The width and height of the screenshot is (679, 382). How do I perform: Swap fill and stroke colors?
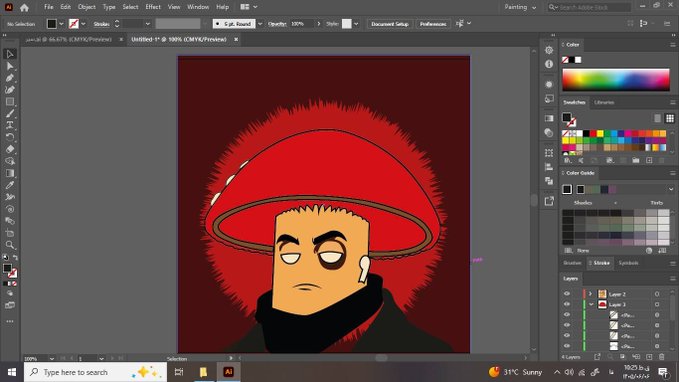coord(15,258)
